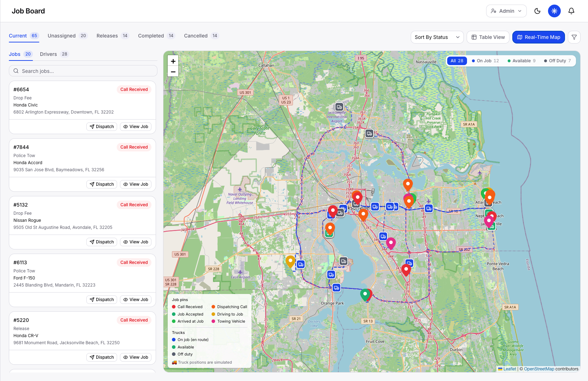Click blue truck marker near Orange Park bridge
Viewport: 588px width, 381px height.
pyautogui.click(x=336, y=288)
